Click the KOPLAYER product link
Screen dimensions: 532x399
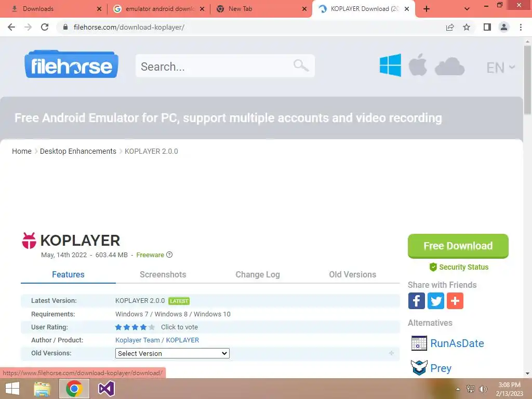coord(182,340)
